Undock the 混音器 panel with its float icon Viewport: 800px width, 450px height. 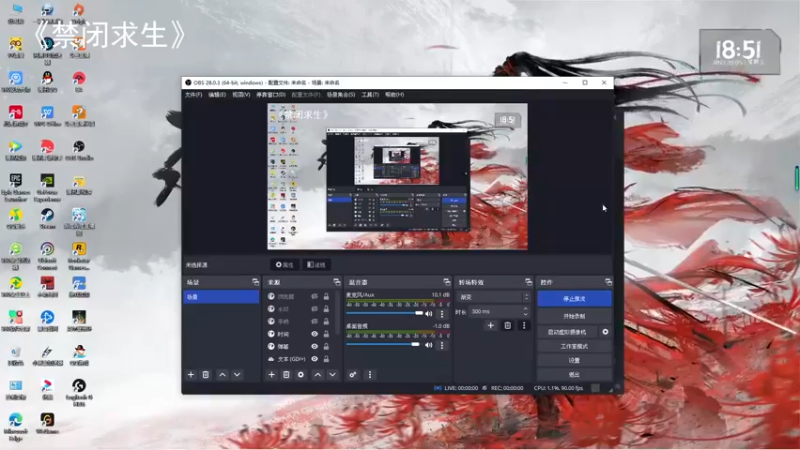click(447, 282)
